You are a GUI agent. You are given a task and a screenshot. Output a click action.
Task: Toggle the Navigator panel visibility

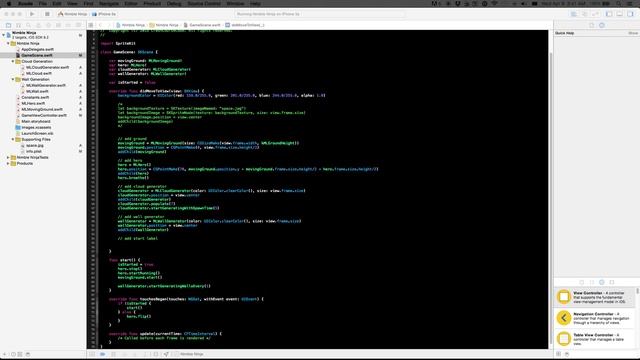609,14
